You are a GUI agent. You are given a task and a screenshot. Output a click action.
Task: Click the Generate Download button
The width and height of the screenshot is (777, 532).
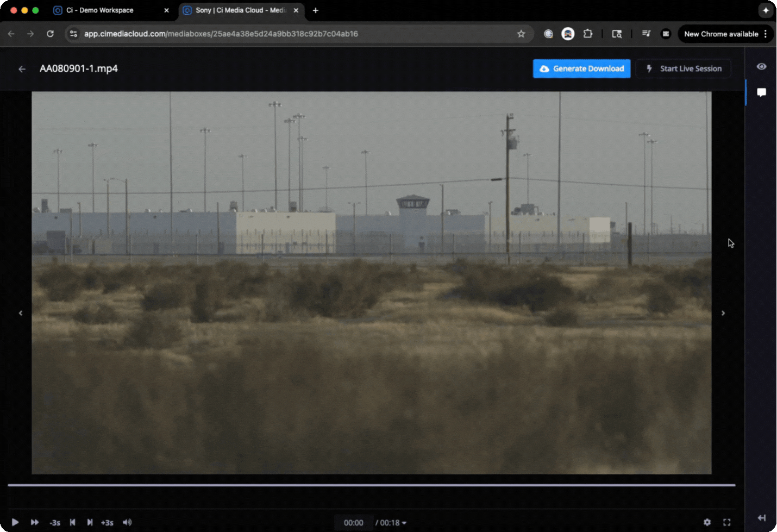tap(582, 68)
